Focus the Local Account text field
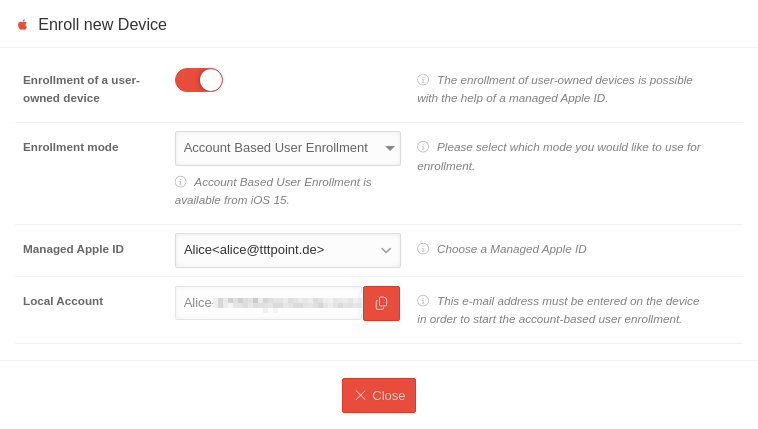This screenshot has height=429, width=758. pos(268,303)
